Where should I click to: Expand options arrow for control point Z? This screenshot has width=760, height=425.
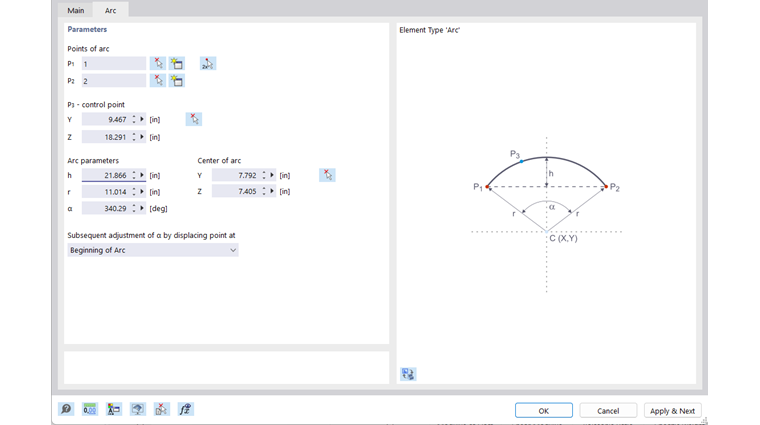pos(142,137)
